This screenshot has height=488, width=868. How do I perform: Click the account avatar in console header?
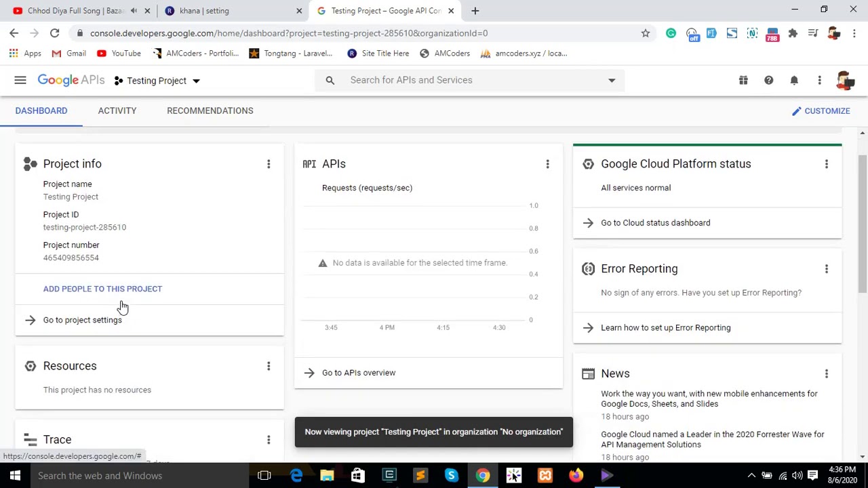click(x=845, y=80)
